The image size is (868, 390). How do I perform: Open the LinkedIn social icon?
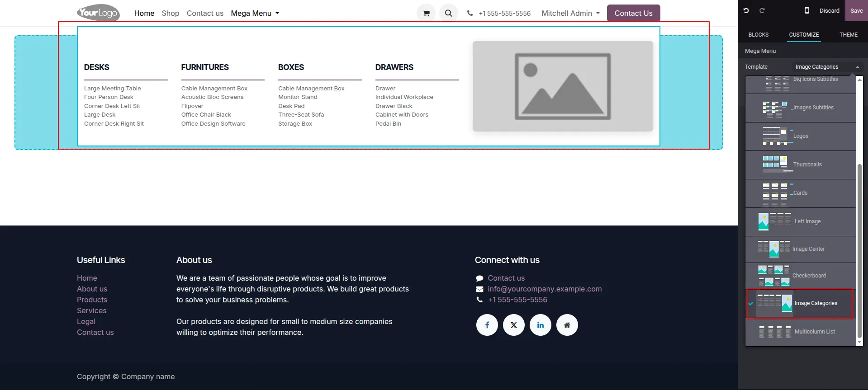click(541, 325)
